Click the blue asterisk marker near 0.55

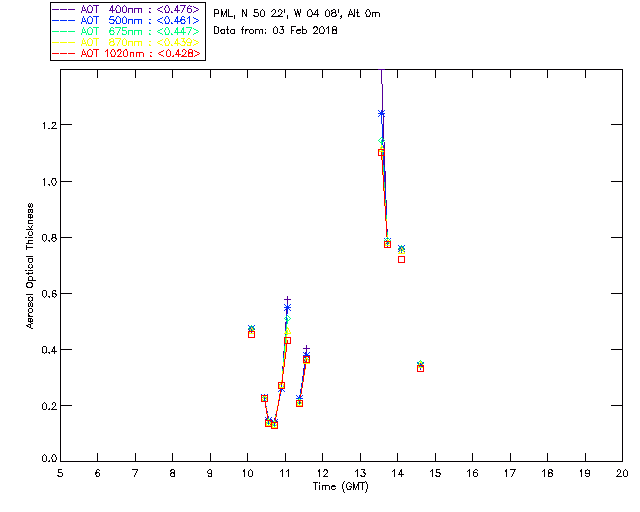[287, 308]
